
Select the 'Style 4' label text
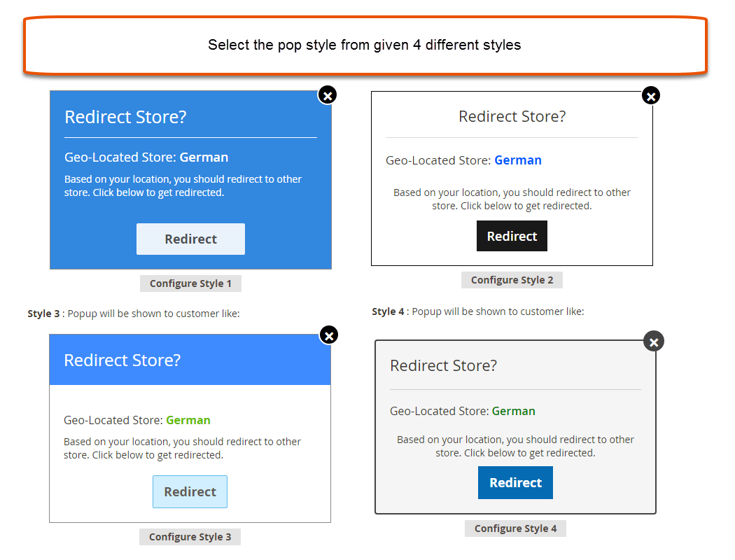pos(388,311)
